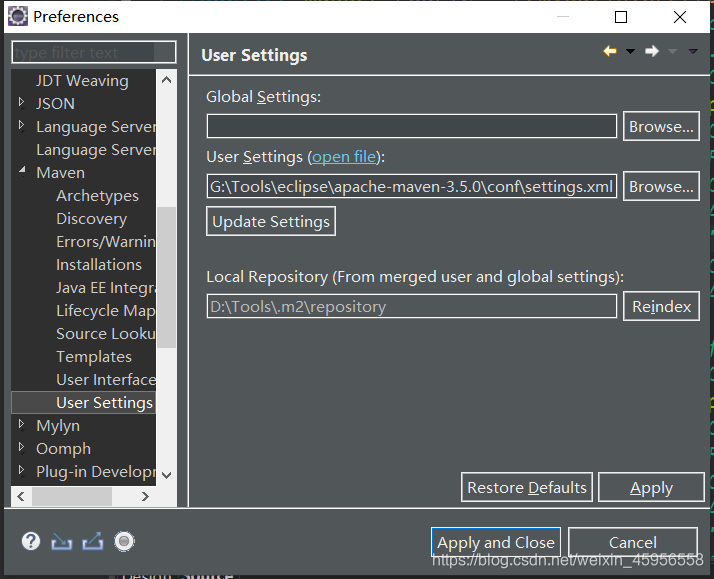Click the tree scroll down arrow
The image size is (714, 579).
pos(167,475)
